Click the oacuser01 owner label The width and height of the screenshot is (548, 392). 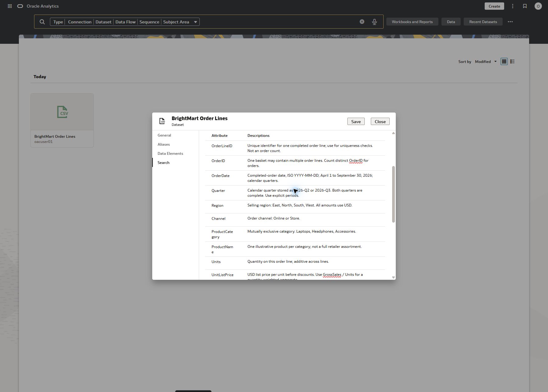click(43, 142)
